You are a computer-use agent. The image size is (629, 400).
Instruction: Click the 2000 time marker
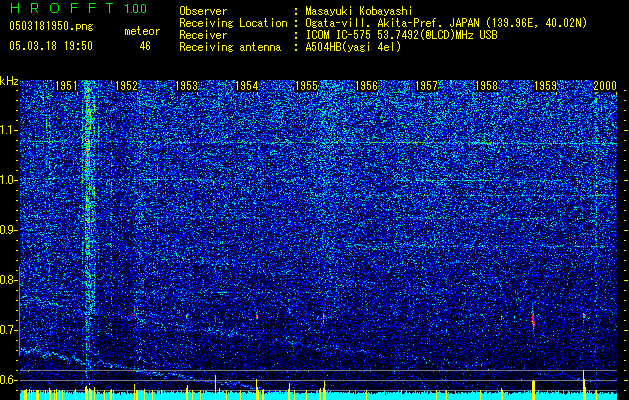605,86
